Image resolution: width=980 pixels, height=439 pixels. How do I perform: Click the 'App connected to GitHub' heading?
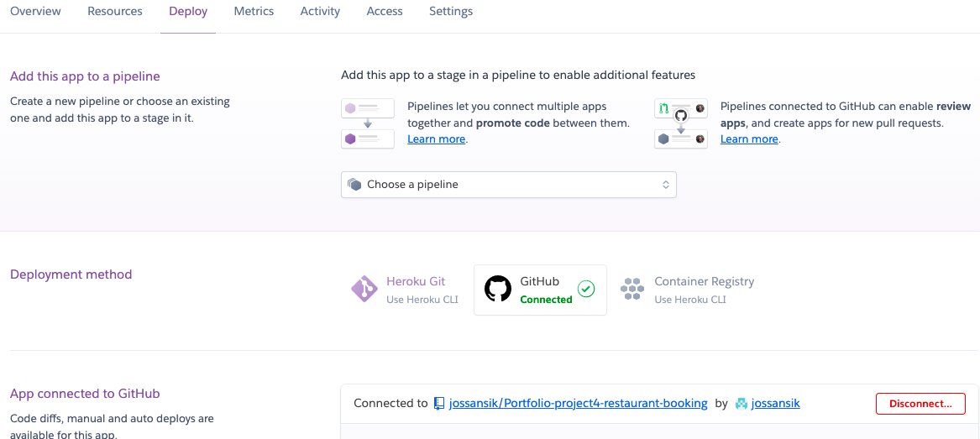pos(85,394)
